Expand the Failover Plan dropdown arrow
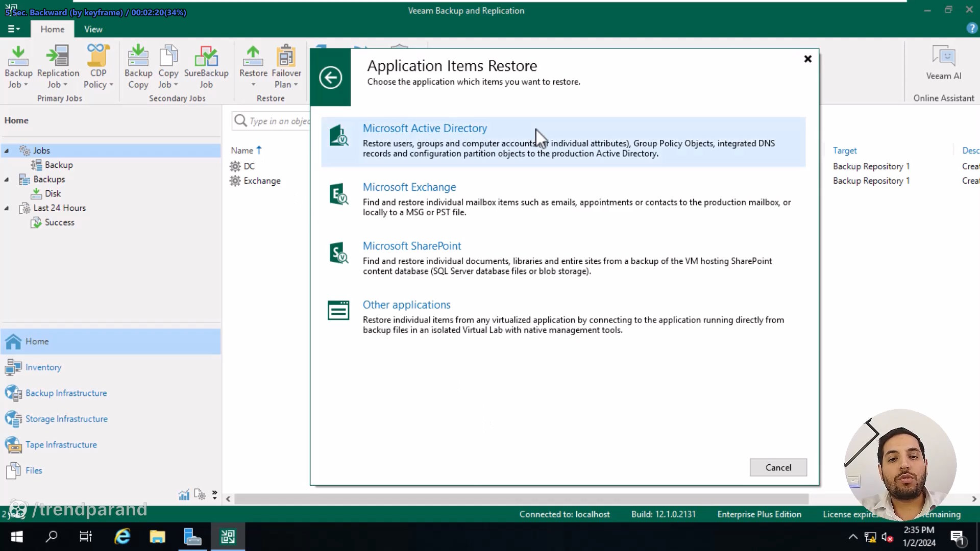 click(x=296, y=85)
